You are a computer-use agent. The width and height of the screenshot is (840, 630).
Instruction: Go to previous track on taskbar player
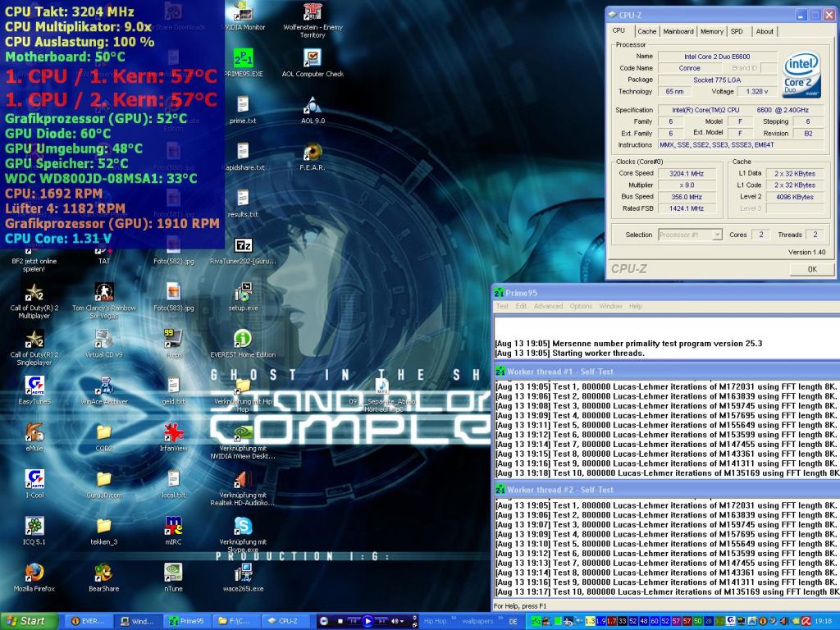pos(353,622)
